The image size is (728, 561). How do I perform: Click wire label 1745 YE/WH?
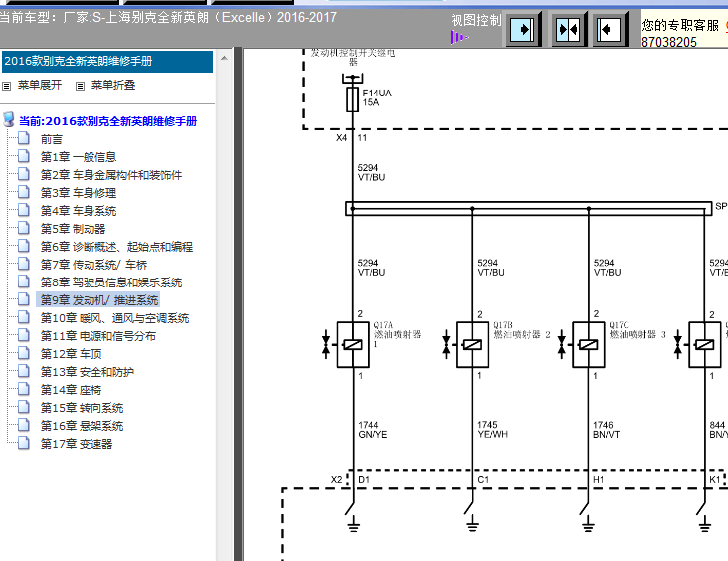492,430
